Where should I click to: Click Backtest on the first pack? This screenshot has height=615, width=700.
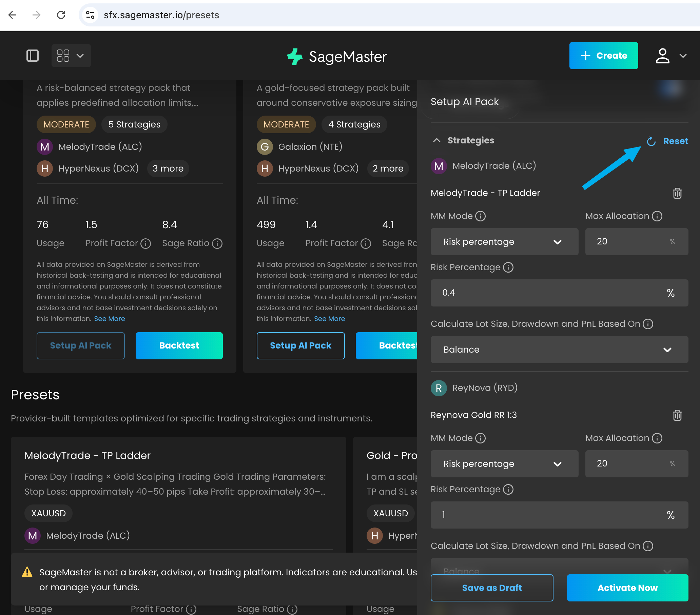tap(179, 345)
